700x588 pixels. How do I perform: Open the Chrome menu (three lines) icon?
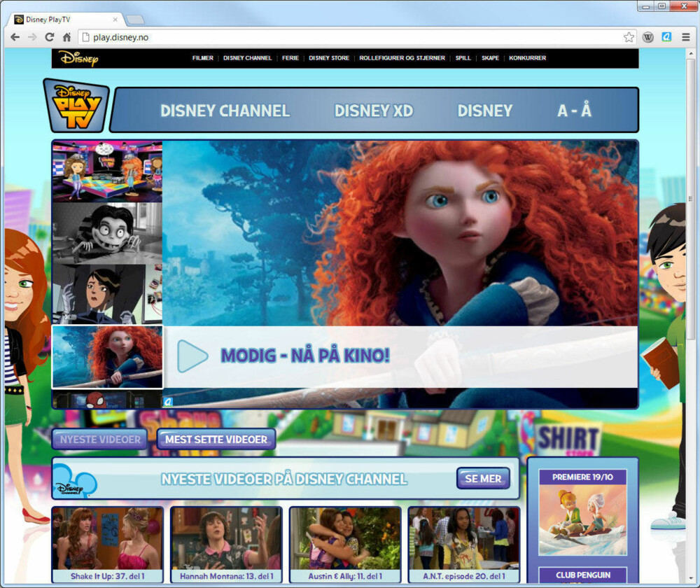pos(686,38)
